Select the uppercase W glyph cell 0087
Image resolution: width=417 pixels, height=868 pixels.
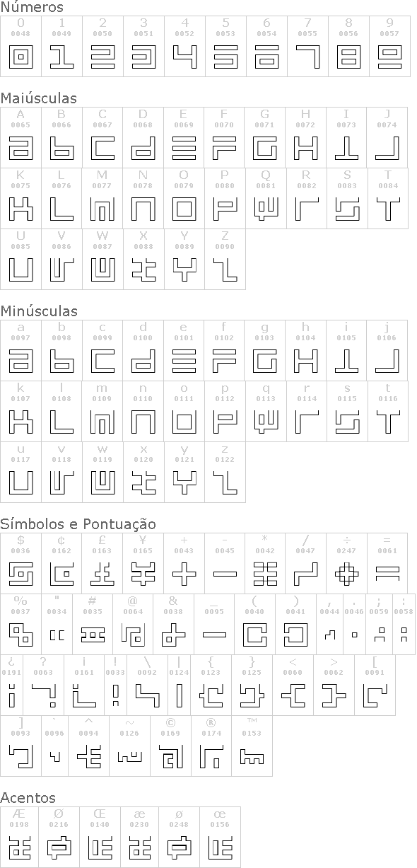click(x=102, y=259)
